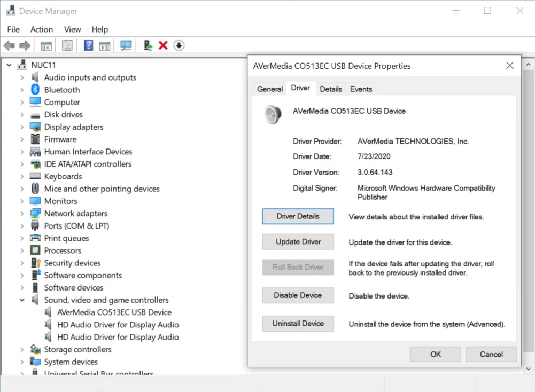535x392 pixels.
Task: Close the AVerMedia Properties dialog
Action: 510,66
